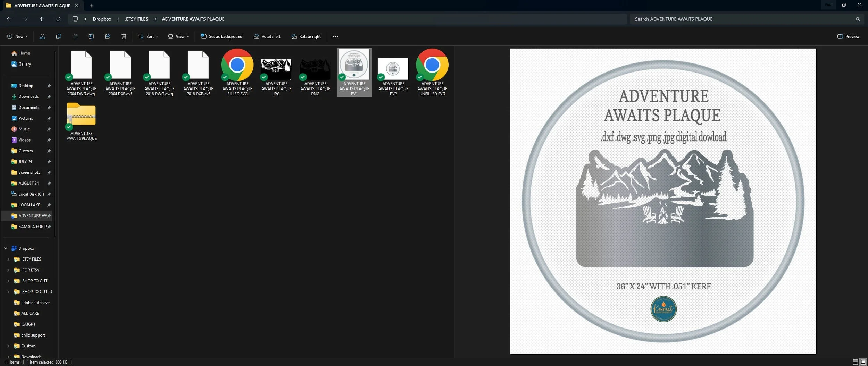Click Dropbox in the breadcrumb path
Screen dimensions: 868x366
pyautogui.click(x=102, y=19)
